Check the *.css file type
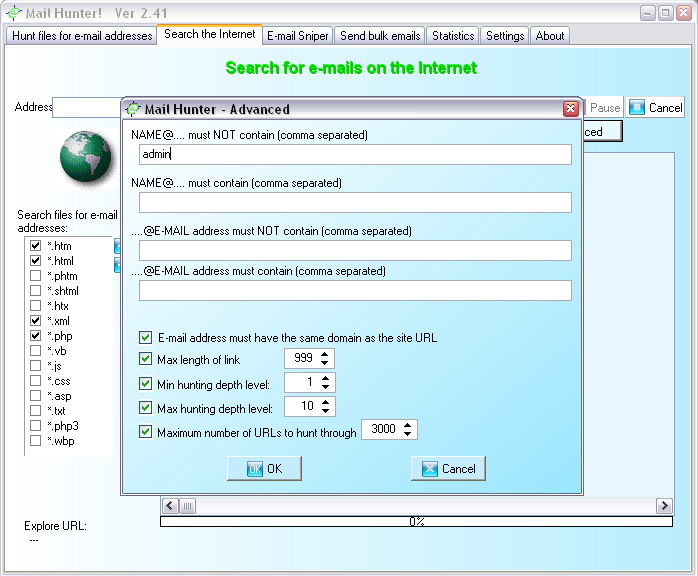This screenshot has height=576, width=698. [36, 381]
